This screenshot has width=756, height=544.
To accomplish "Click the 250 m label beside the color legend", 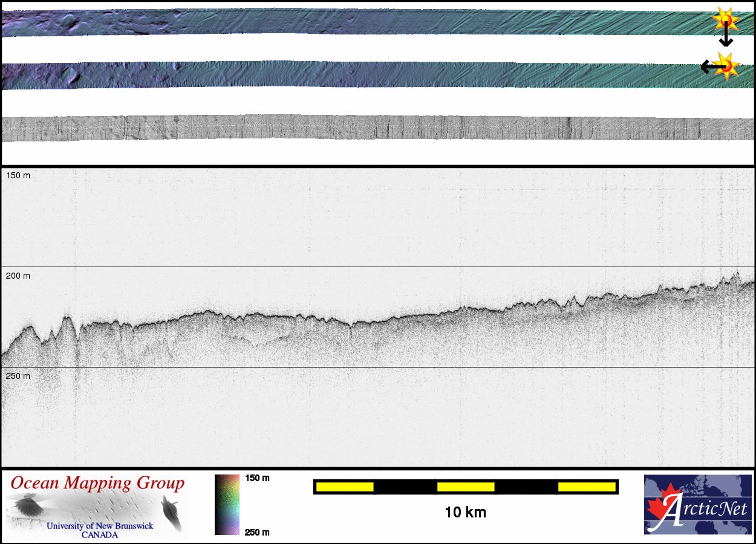I will coord(257,532).
